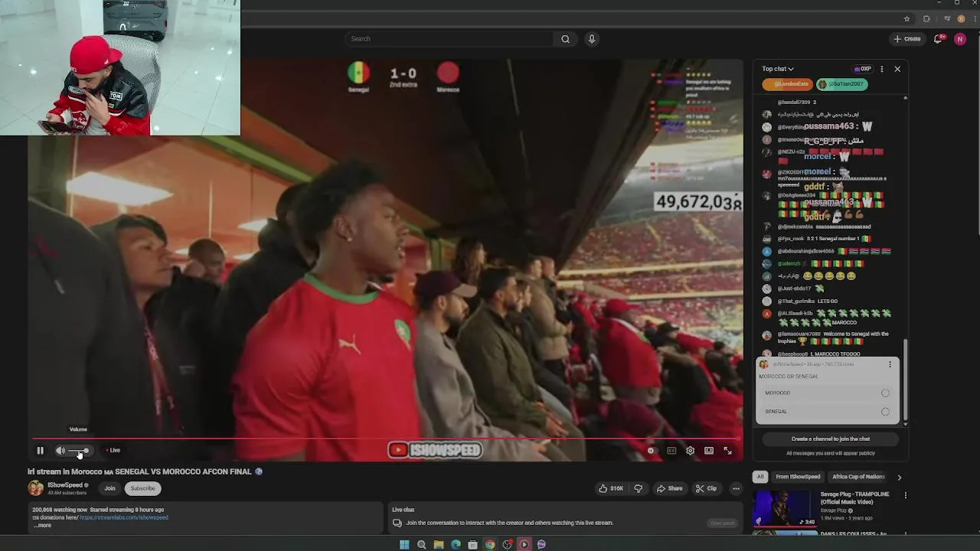Image resolution: width=980 pixels, height=551 pixels.
Task: Open account avatar N menu
Action: coord(960,39)
